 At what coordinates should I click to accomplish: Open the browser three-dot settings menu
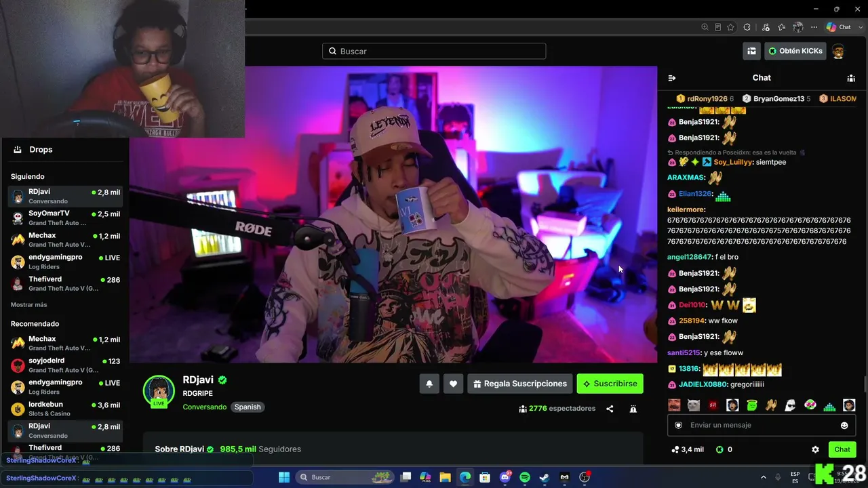814,27
